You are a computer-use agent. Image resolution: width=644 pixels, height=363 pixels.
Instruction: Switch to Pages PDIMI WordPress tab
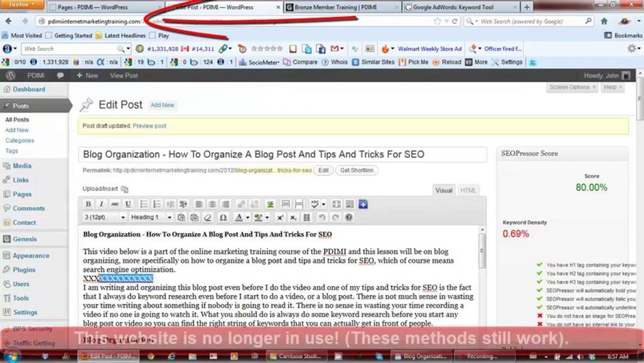point(104,7)
